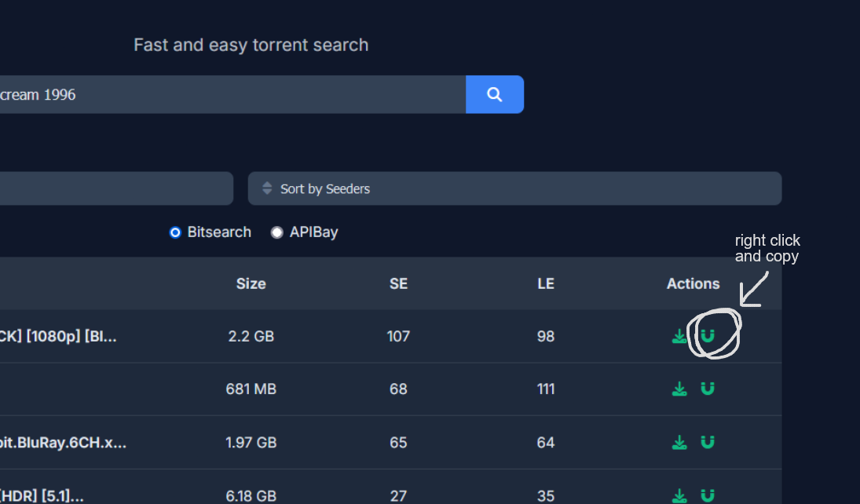860x504 pixels.
Task: Click magnet link icon in the 681 MB row
Action: (x=708, y=389)
